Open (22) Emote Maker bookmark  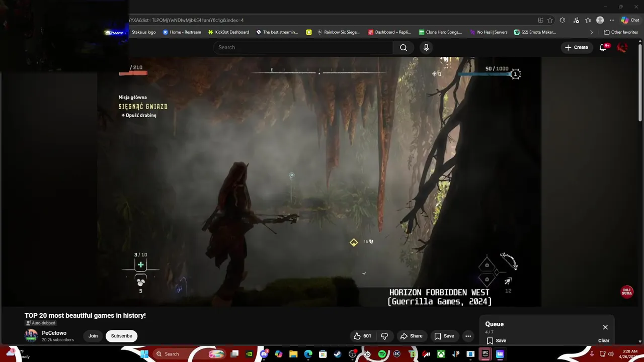coord(535,32)
